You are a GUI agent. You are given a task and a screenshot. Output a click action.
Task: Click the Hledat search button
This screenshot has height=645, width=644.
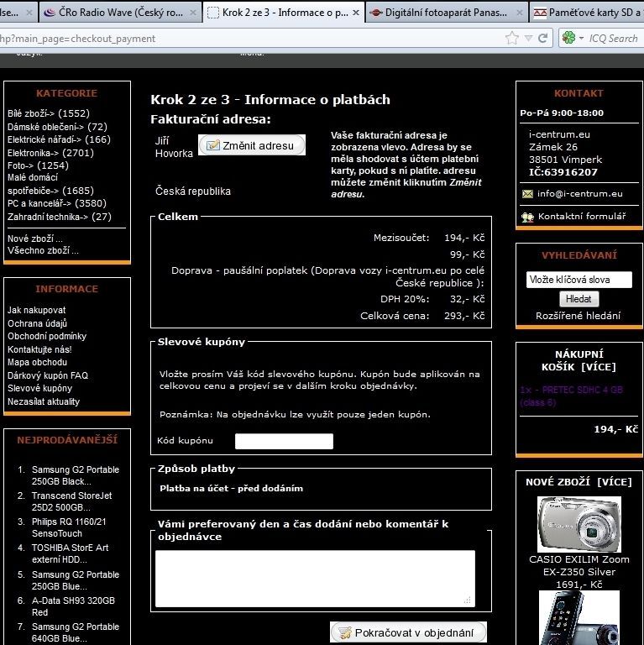click(579, 299)
